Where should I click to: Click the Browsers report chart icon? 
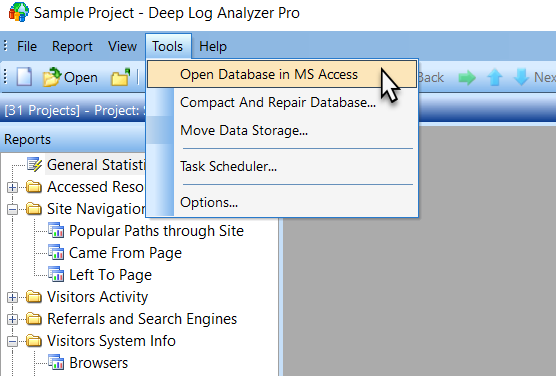click(56, 363)
